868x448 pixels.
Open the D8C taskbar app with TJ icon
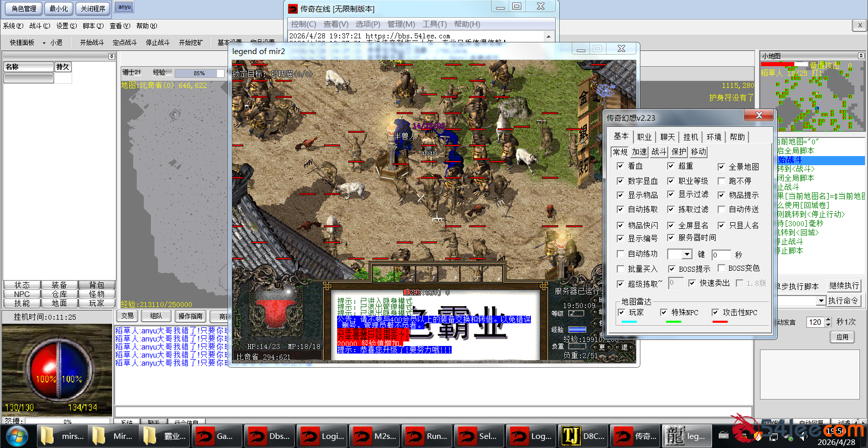583,436
